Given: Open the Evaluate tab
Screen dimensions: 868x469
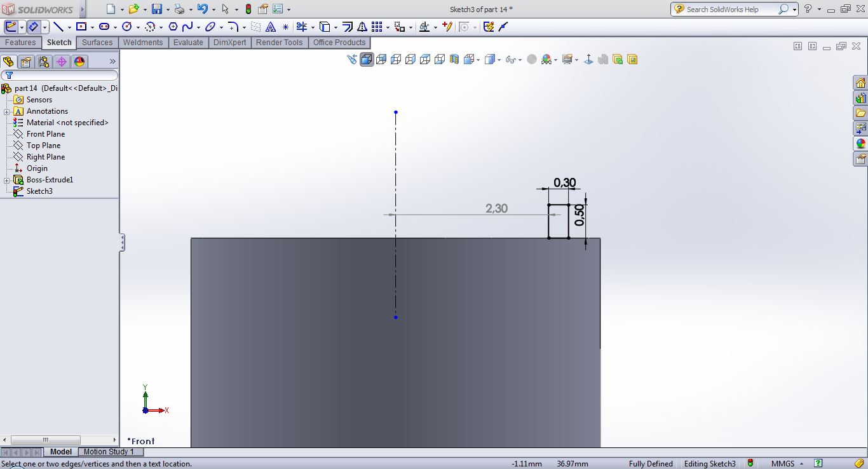Looking at the screenshot, I should 188,43.
